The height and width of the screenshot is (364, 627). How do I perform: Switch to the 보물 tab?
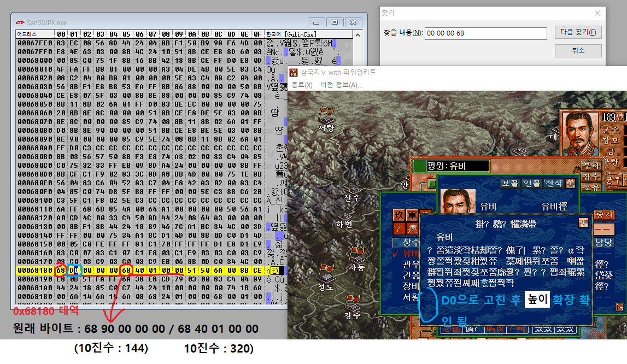(x=510, y=183)
